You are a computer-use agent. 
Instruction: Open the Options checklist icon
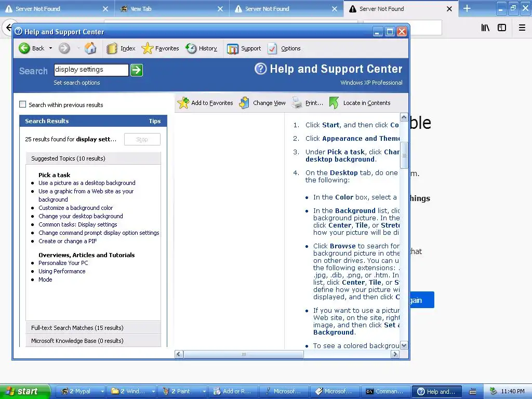(272, 48)
